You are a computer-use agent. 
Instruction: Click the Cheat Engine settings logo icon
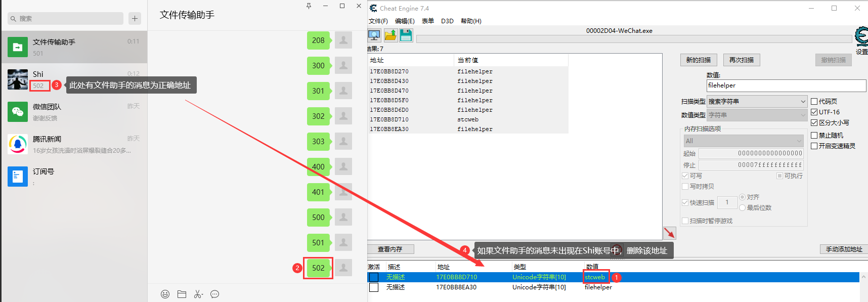861,37
